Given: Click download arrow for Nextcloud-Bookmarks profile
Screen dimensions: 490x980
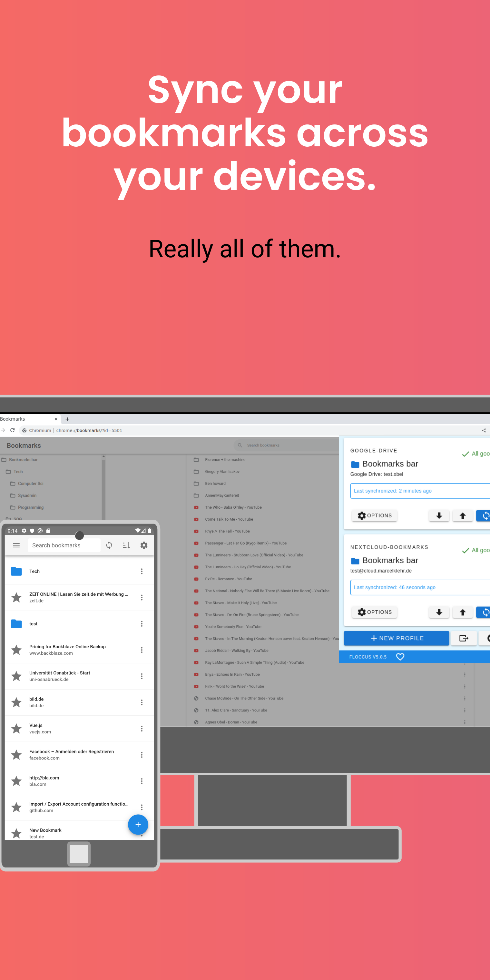Looking at the screenshot, I should point(439,612).
